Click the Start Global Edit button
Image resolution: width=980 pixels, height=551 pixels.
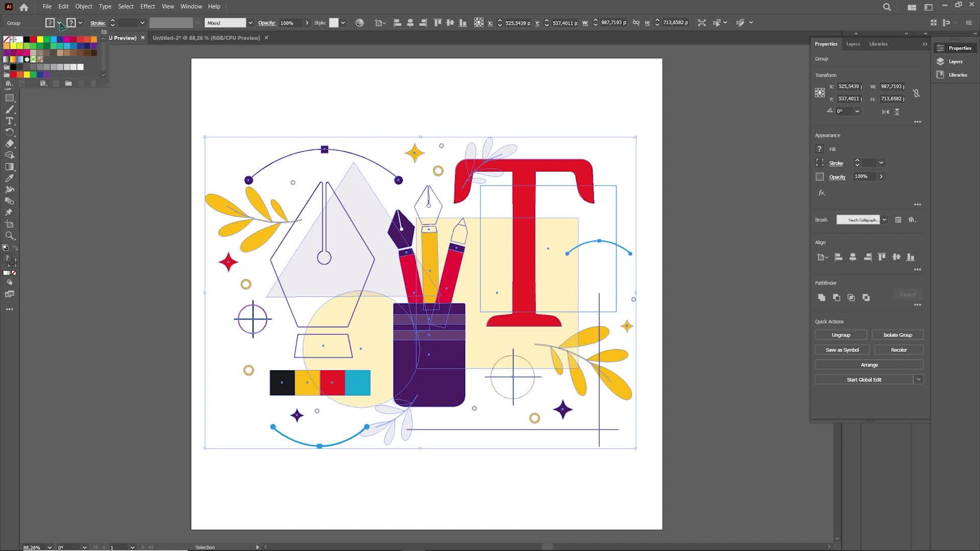864,380
